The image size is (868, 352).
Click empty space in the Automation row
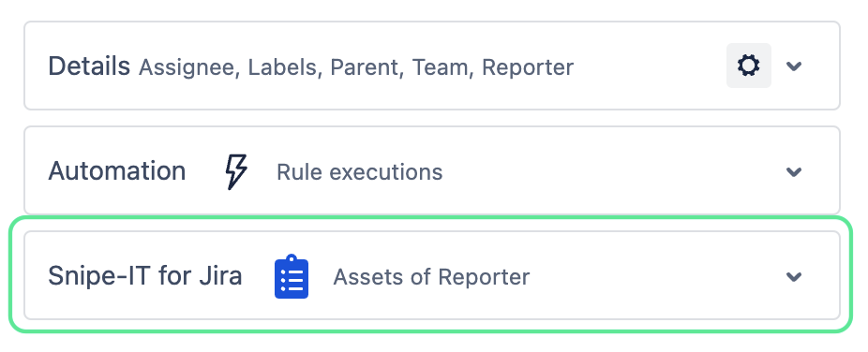(x=609, y=171)
